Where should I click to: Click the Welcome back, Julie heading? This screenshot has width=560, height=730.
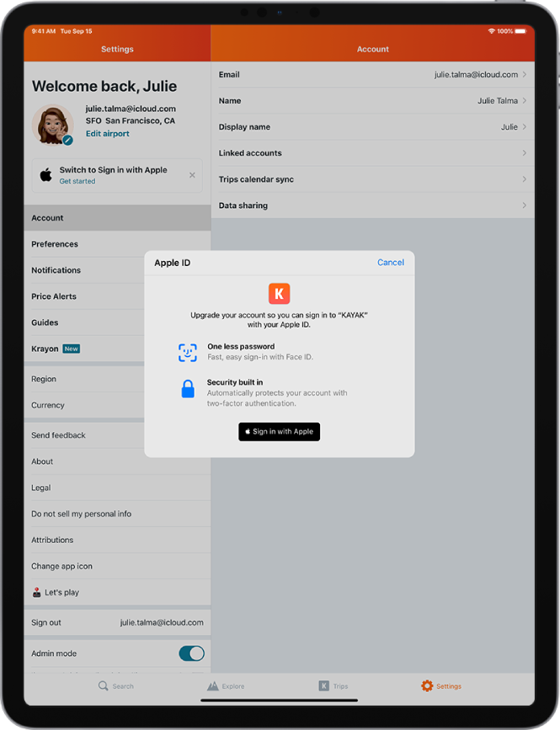coord(104,86)
